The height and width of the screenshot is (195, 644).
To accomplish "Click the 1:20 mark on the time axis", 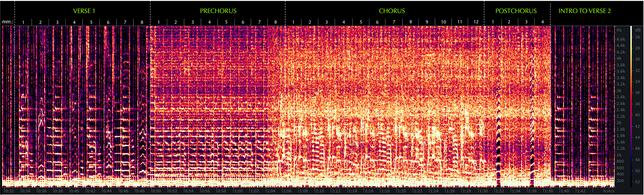I will 402,191.
